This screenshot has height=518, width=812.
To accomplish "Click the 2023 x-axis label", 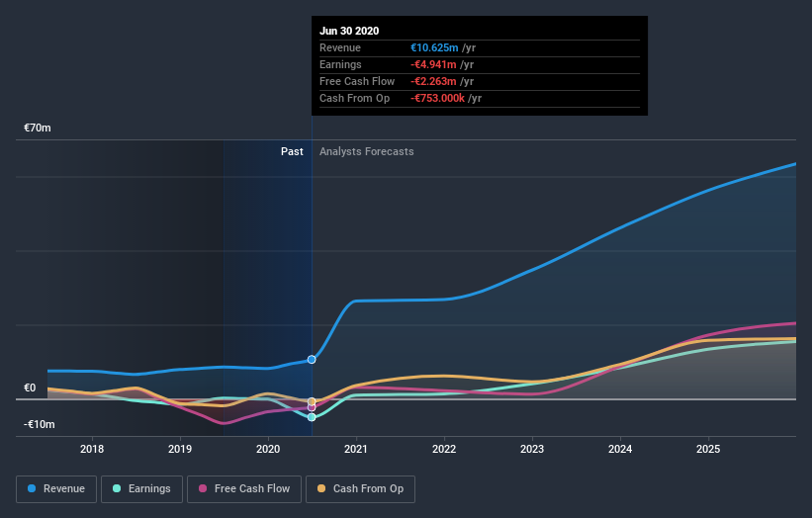I will 532,449.
